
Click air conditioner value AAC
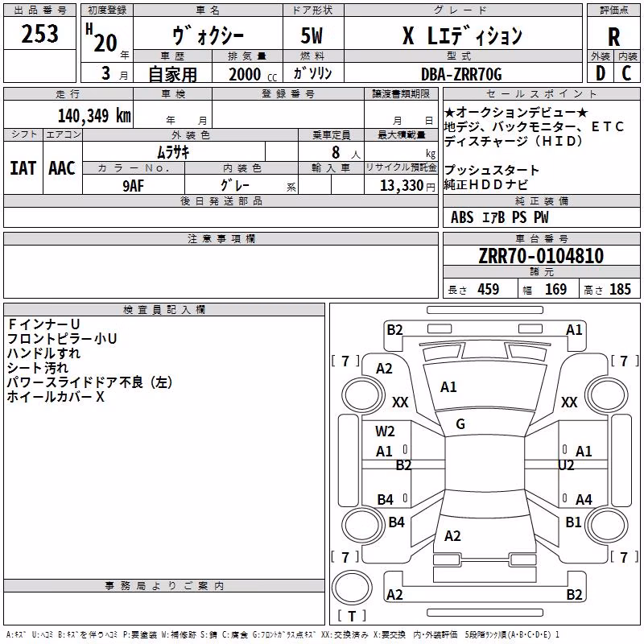(x=62, y=168)
